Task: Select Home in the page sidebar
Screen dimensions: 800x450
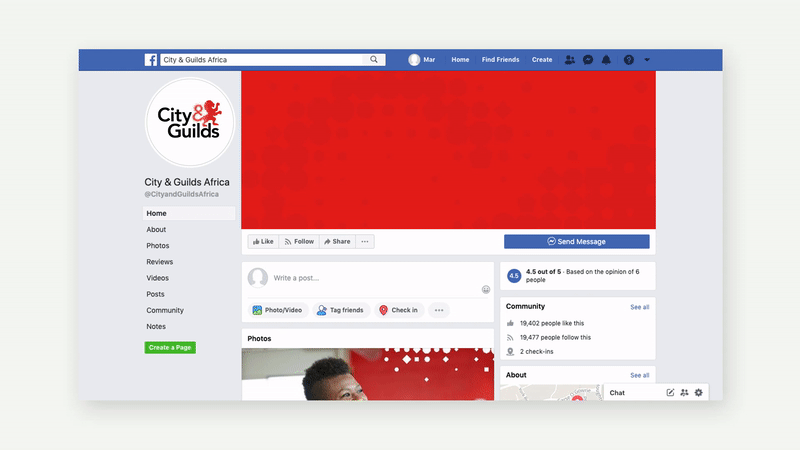Action: [x=189, y=213]
